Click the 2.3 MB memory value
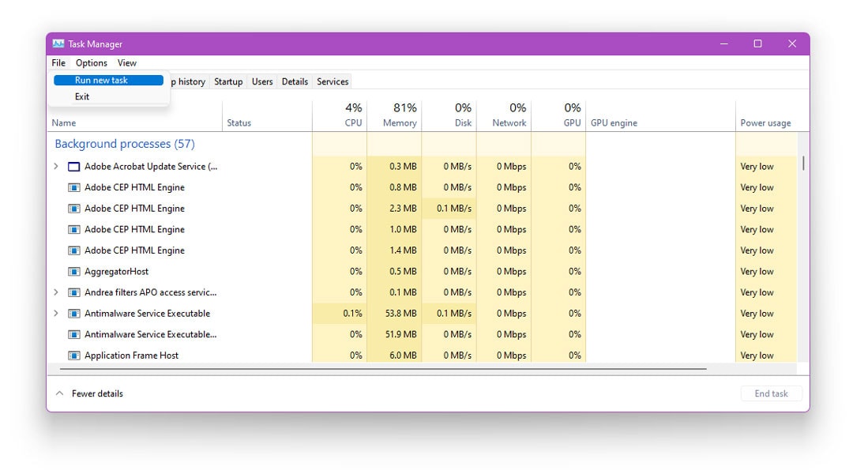 403,209
